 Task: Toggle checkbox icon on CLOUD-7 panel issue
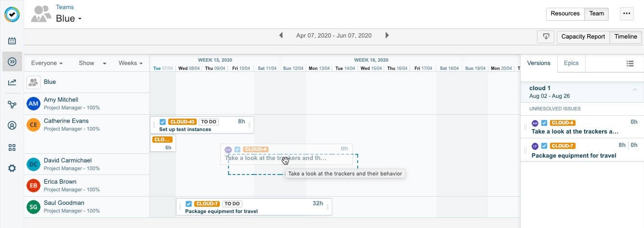tap(544, 146)
